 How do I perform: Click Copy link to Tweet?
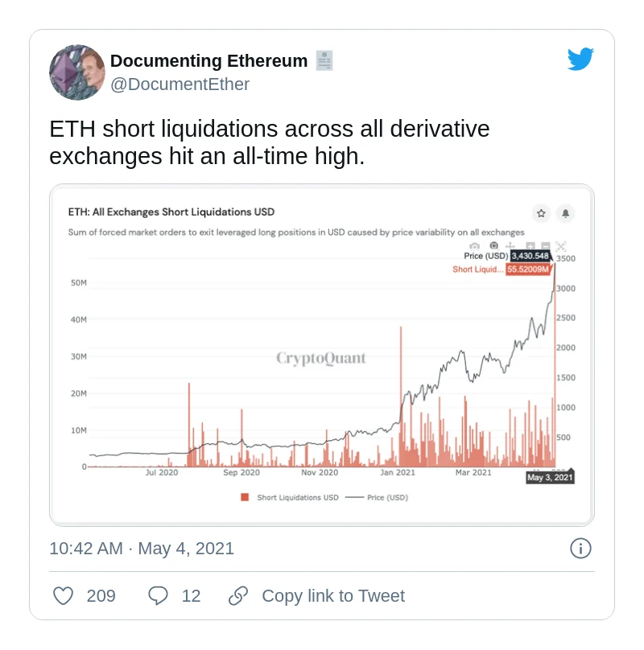(332, 595)
